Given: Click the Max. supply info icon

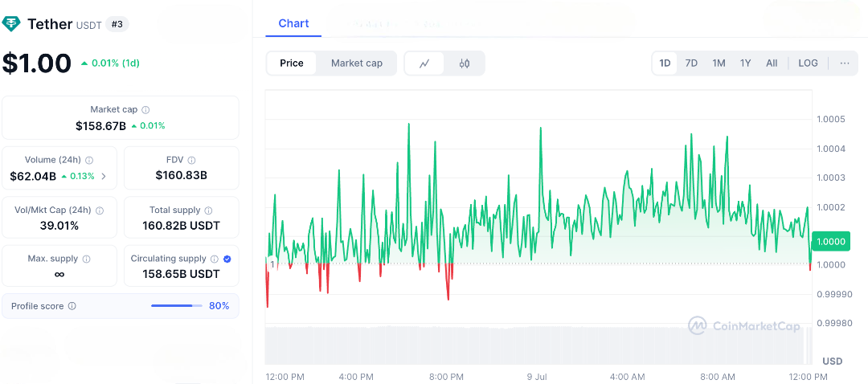Looking at the screenshot, I should click(x=87, y=259).
